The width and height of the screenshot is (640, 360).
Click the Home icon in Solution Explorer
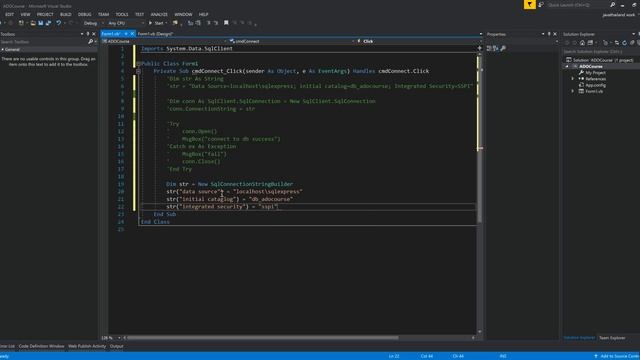tap(582, 43)
